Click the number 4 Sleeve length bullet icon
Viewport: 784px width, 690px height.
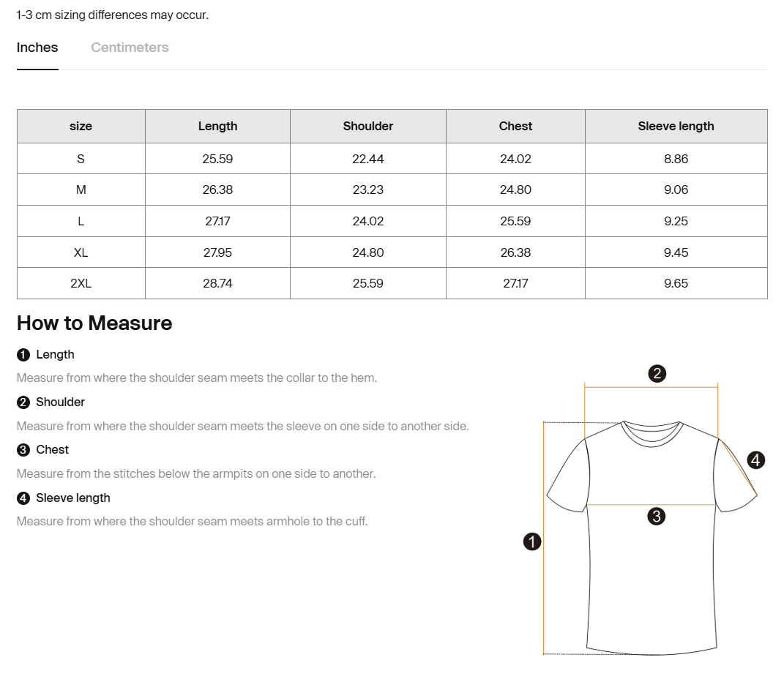[x=23, y=498]
